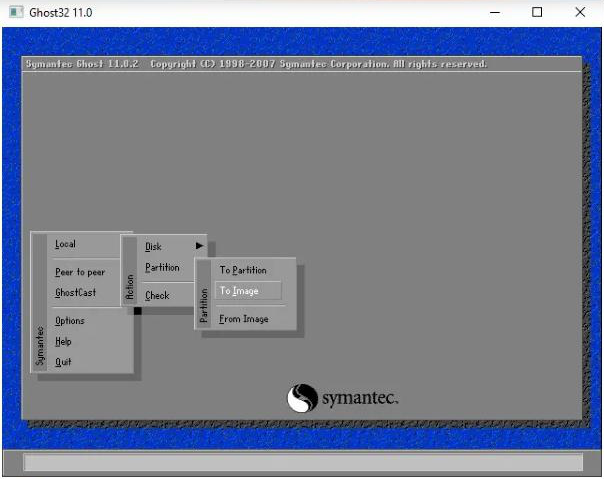Select Quit to exit Ghost

click(63, 362)
